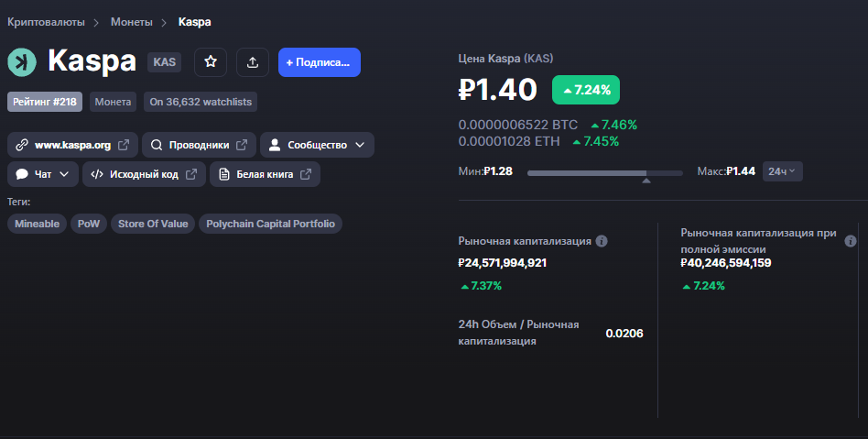Viewport: 868px width, 439px height.
Task: Click the chat bubble icon
Action: pyautogui.click(x=22, y=174)
